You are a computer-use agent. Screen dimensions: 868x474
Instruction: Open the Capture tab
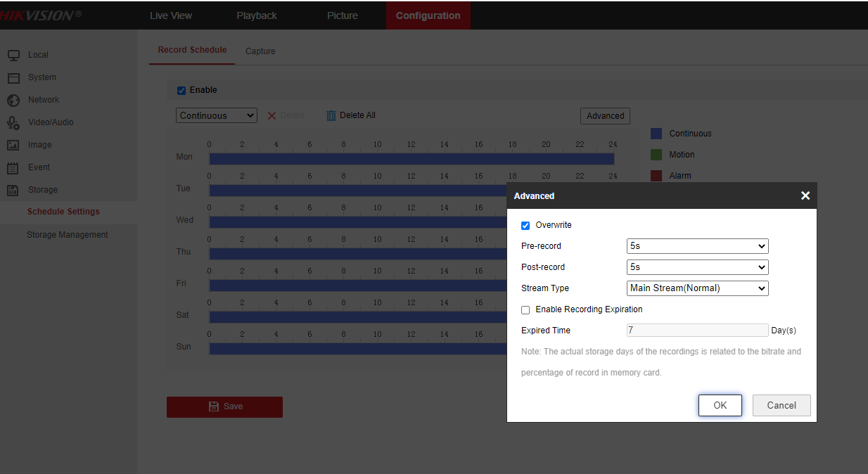260,51
